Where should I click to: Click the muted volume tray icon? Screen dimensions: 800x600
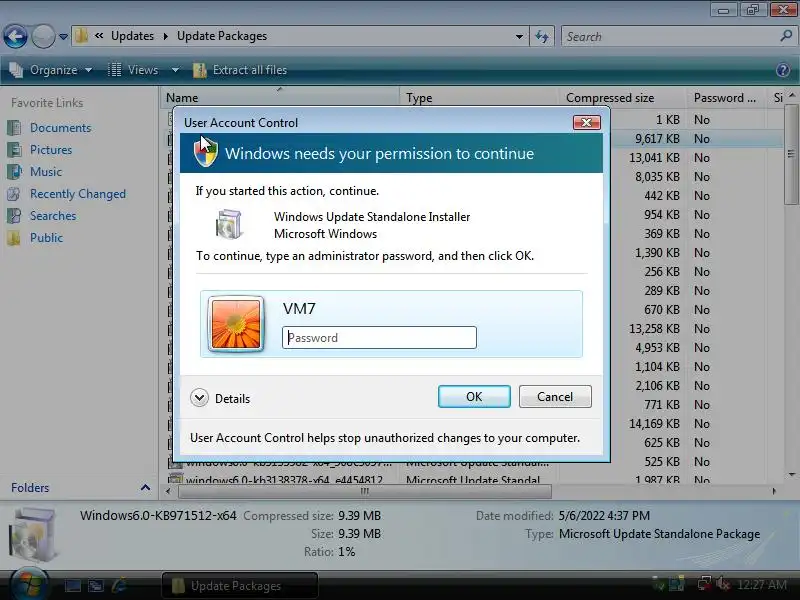722,584
